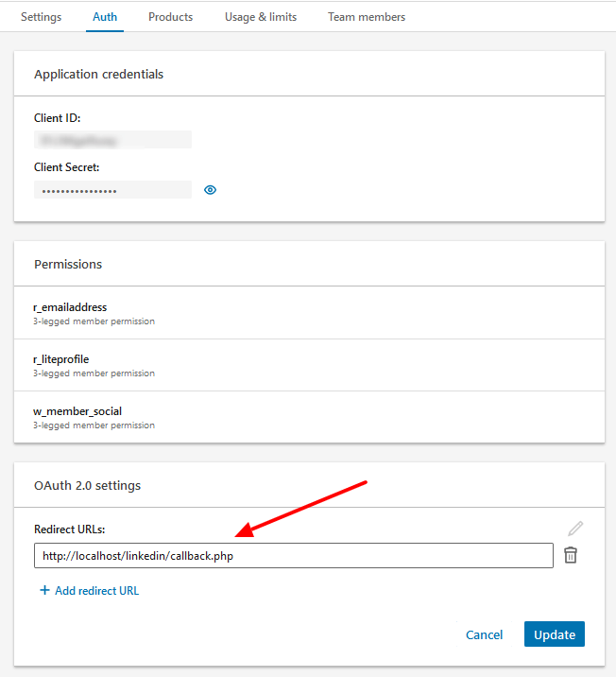Switch to the Products tab
Screen dimensions: 616x677
pos(170,17)
